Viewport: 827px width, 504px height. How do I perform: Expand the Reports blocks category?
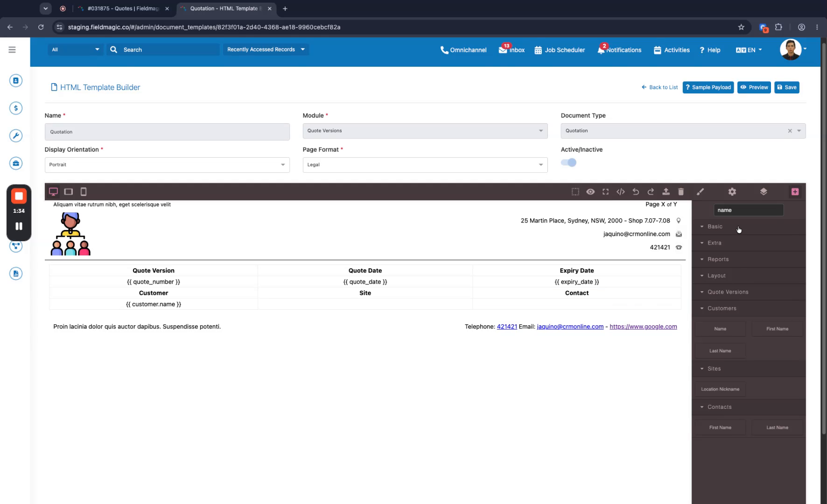pyautogui.click(x=749, y=259)
